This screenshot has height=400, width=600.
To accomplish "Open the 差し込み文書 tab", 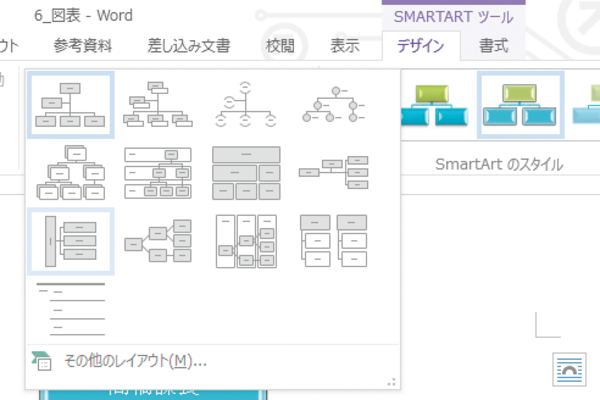I will (x=189, y=46).
